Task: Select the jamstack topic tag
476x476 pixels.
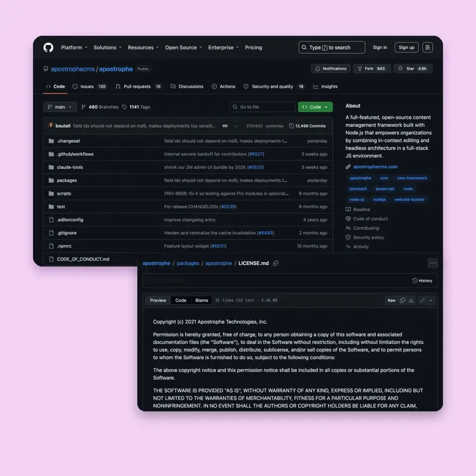Action: pos(358,189)
